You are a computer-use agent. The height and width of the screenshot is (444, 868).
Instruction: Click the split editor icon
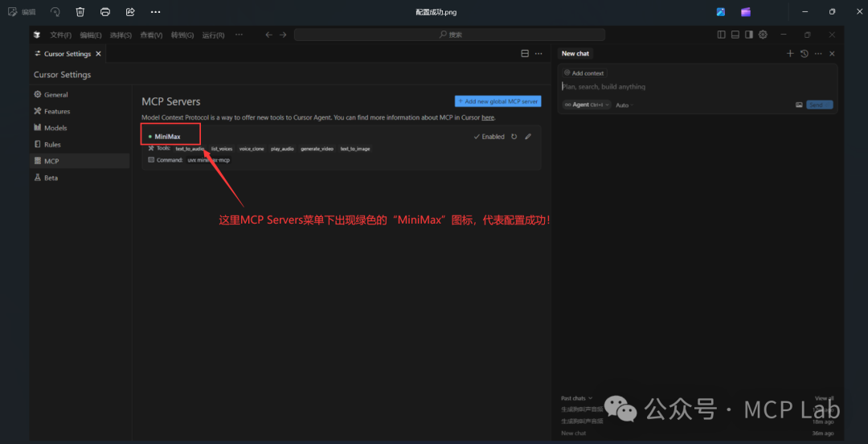[525, 54]
